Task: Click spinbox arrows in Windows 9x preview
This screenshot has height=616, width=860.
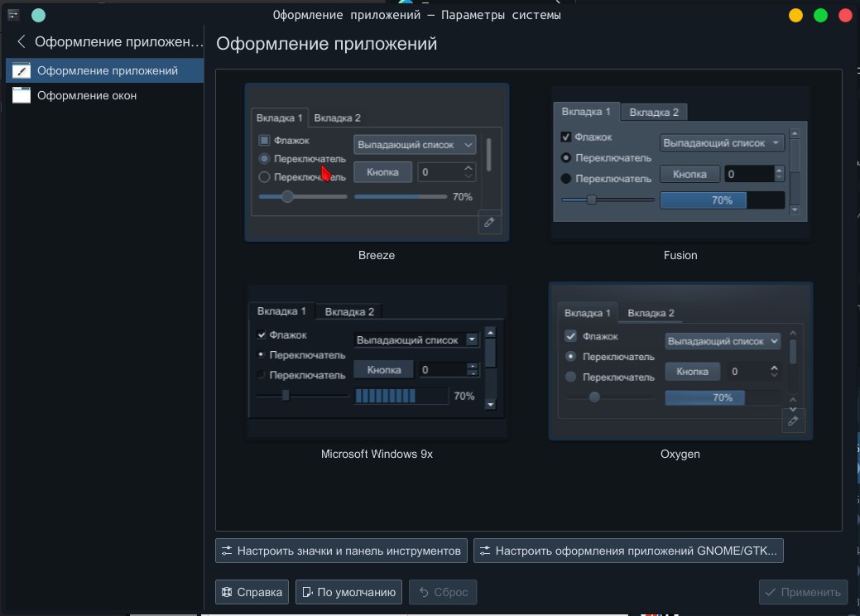Action: pos(473,370)
